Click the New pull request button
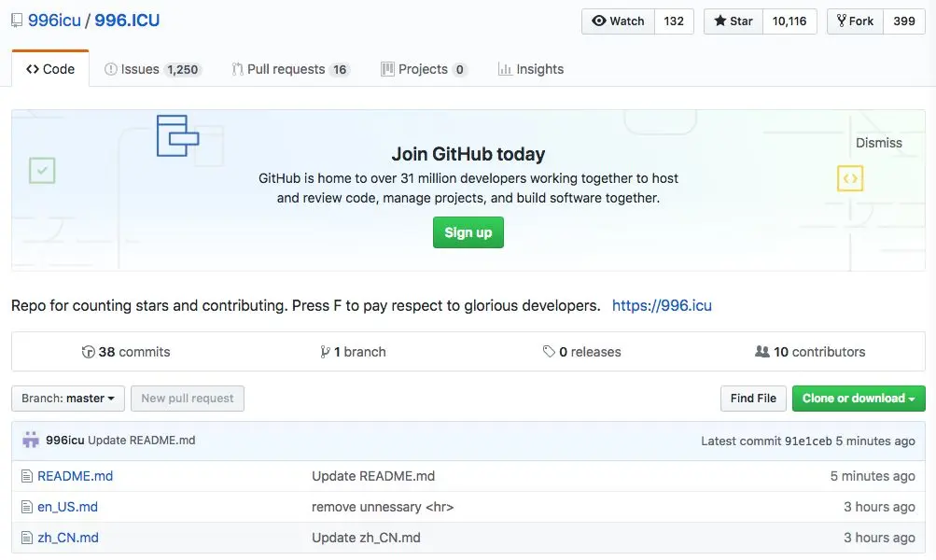The width and height of the screenshot is (936, 560). coord(188,399)
